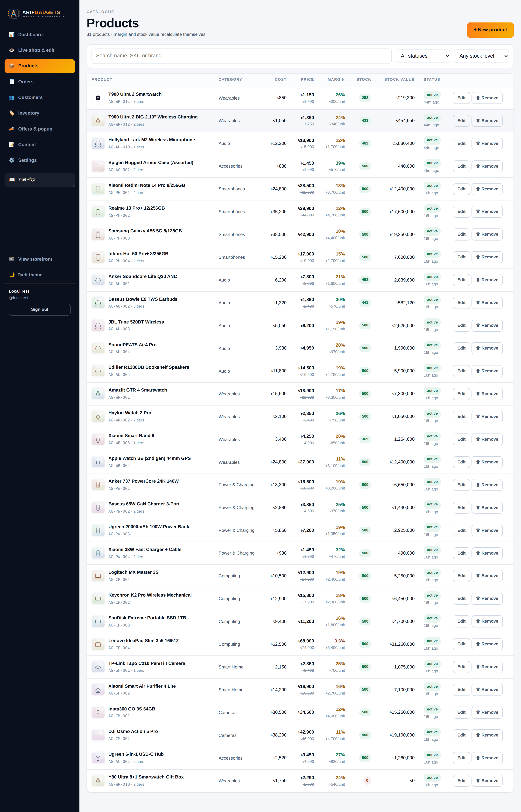Click the Margin column header
521x812 pixels.
click(x=336, y=80)
